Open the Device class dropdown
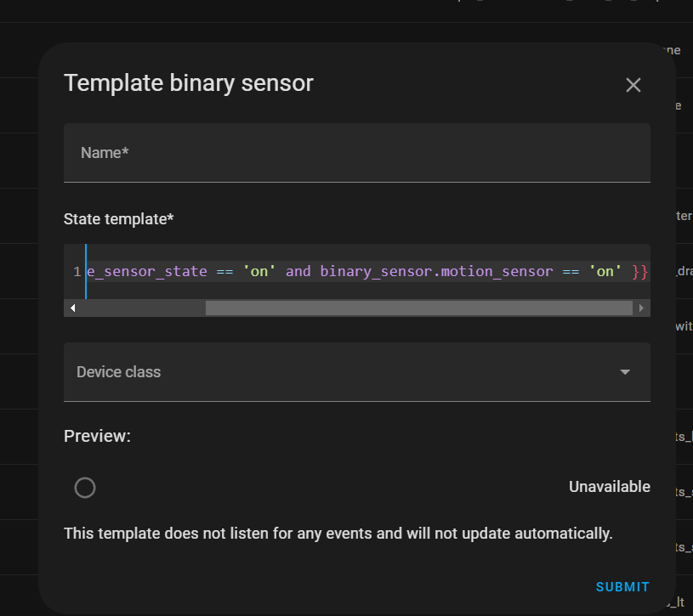 click(340, 372)
